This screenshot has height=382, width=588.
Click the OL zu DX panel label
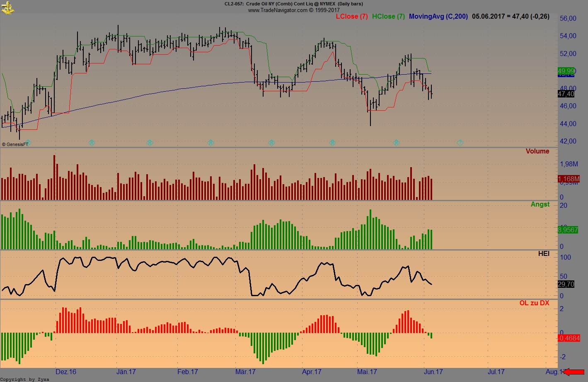pyautogui.click(x=535, y=303)
